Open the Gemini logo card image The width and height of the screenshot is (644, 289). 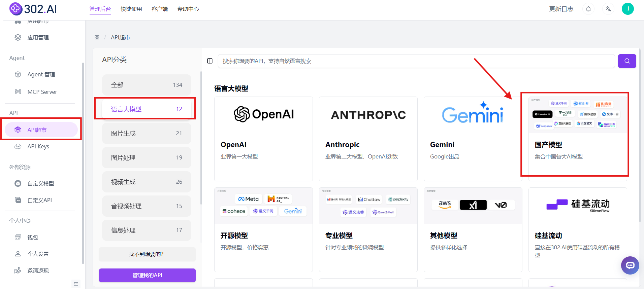pyautogui.click(x=473, y=115)
